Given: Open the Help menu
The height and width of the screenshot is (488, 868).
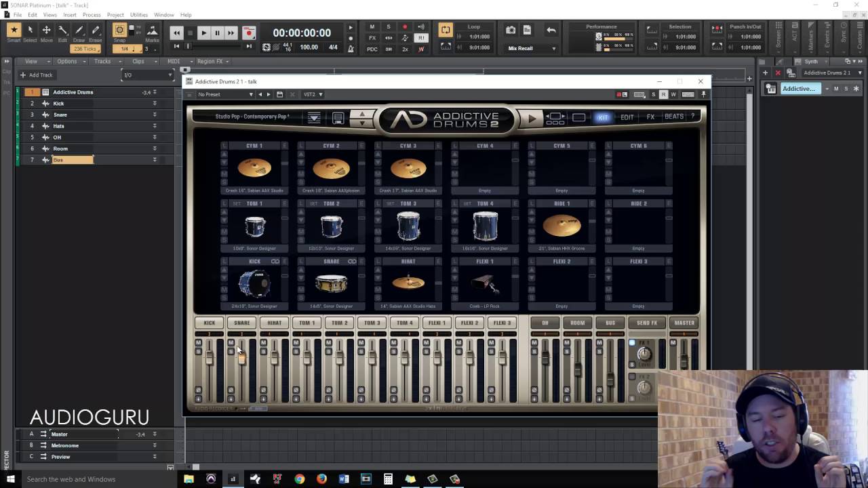Looking at the screenshot, I should point(186,14).
